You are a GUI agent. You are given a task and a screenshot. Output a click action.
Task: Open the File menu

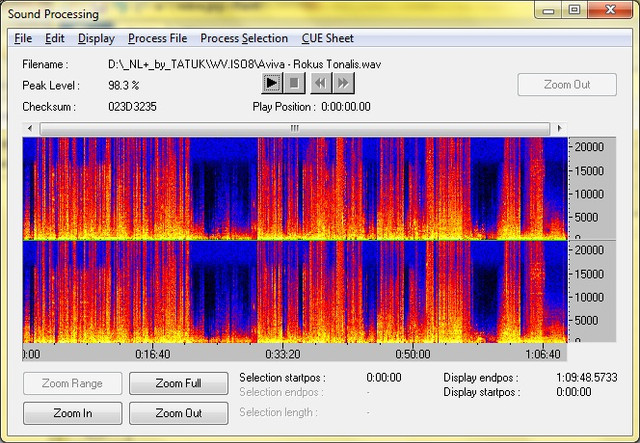click(x=23, y=38)
